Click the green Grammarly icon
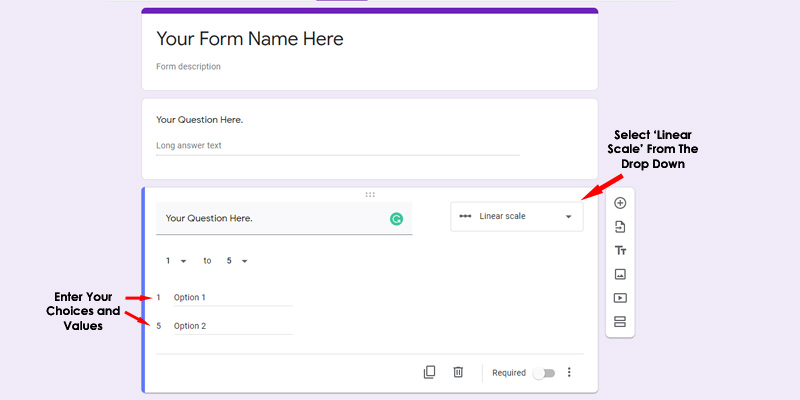 click(396, 219)
